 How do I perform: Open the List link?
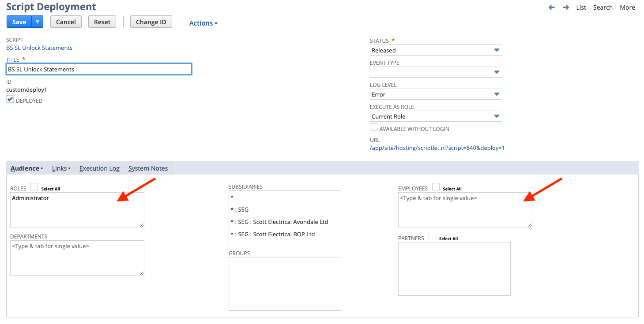point(581,7)
